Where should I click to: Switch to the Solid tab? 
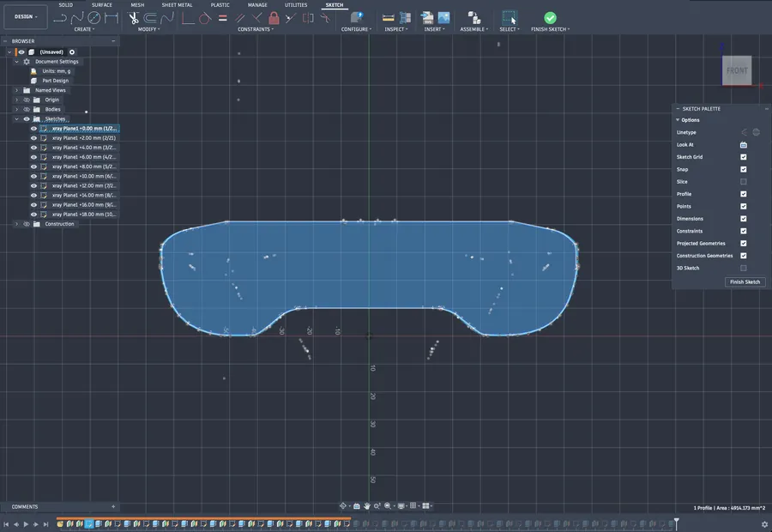click(65, 5)
